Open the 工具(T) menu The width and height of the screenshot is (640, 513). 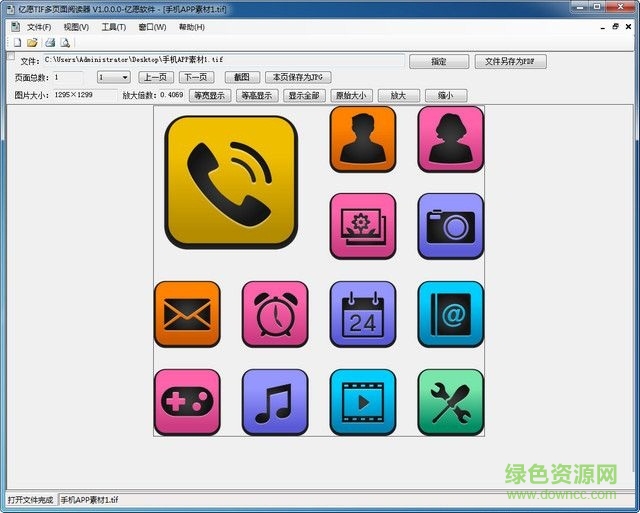coord(113,27)
